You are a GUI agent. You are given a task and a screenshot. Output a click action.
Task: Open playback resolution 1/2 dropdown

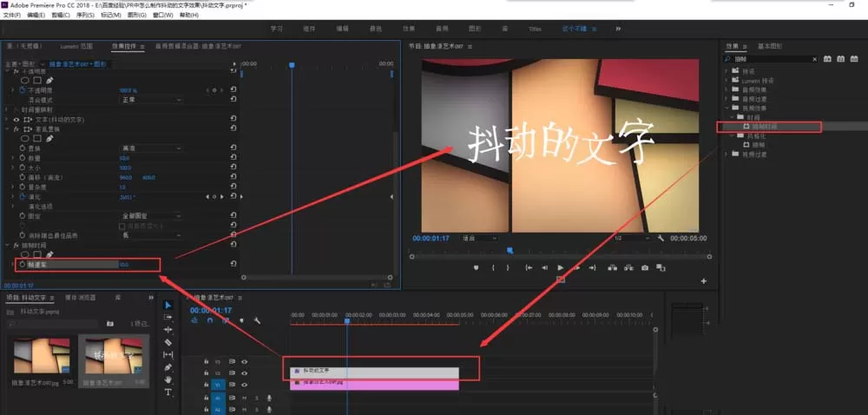pos(632,238)
